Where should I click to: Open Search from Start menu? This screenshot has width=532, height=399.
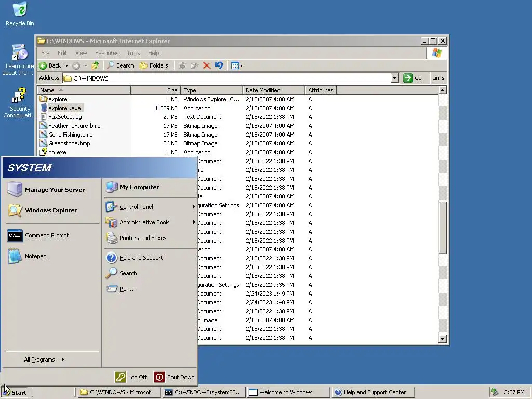150,273
